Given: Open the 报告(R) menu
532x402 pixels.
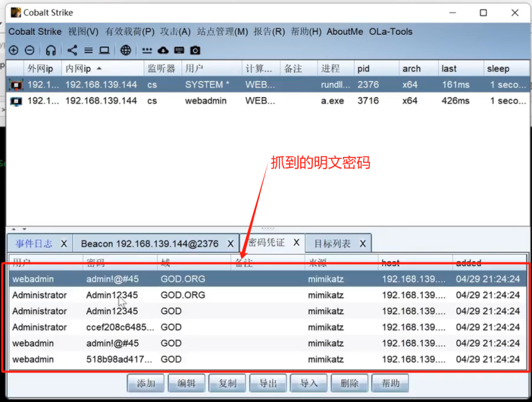Looking at the screenshot, I should point(269,32).
